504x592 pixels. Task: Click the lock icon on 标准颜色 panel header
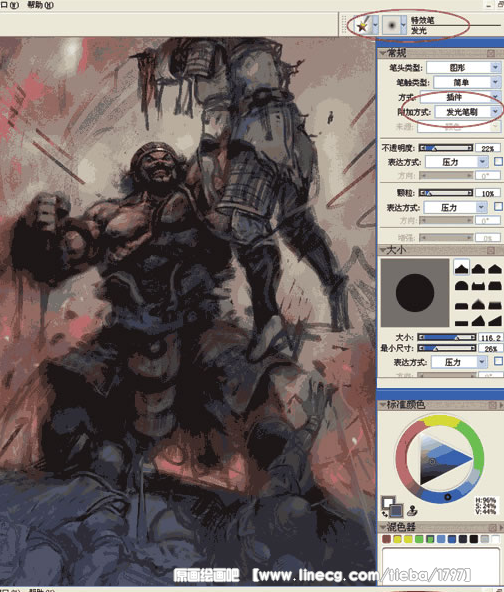(x=492, y=405)
